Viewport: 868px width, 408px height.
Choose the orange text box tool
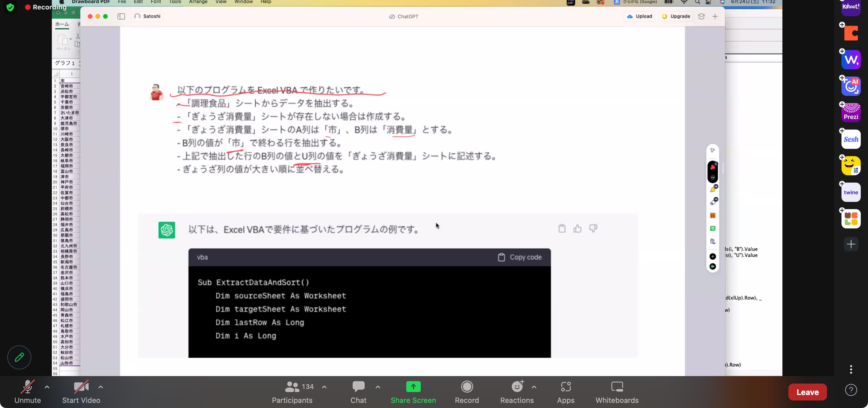pos(712,216)
